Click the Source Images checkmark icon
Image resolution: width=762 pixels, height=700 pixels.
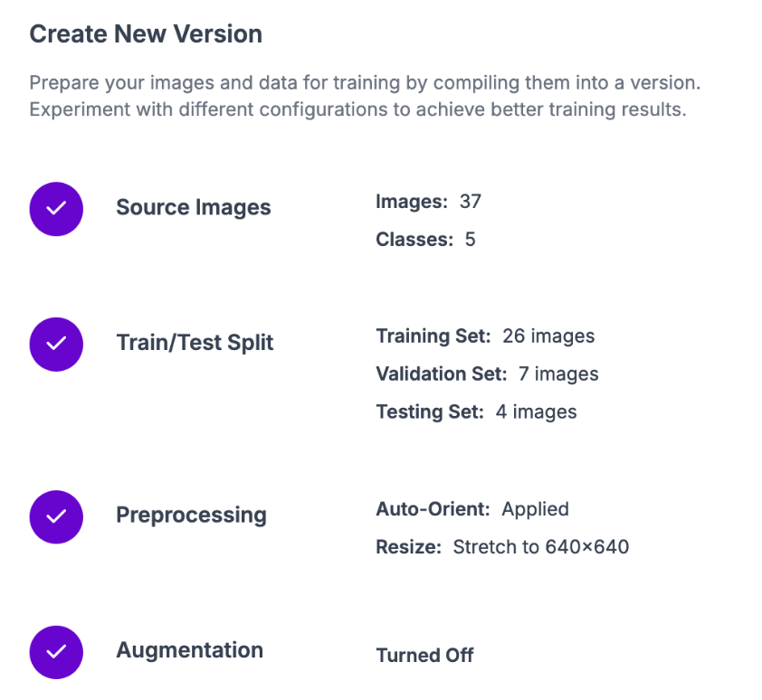pos(56,209)
